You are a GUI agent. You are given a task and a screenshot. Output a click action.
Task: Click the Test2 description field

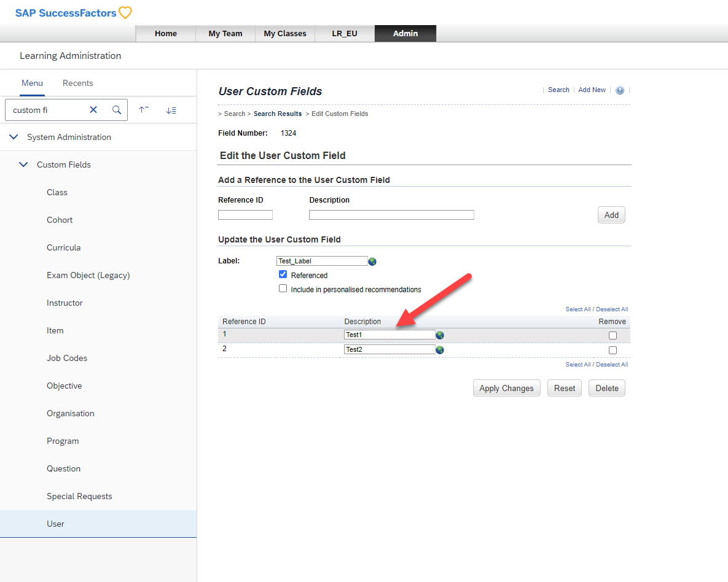(389, 349)
